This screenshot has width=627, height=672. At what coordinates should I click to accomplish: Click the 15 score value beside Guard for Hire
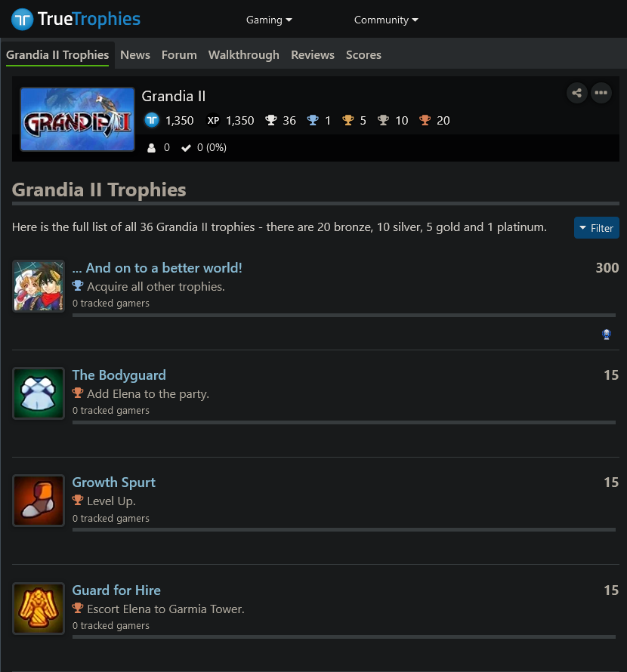pyautogui.click(x=611, y=590)
